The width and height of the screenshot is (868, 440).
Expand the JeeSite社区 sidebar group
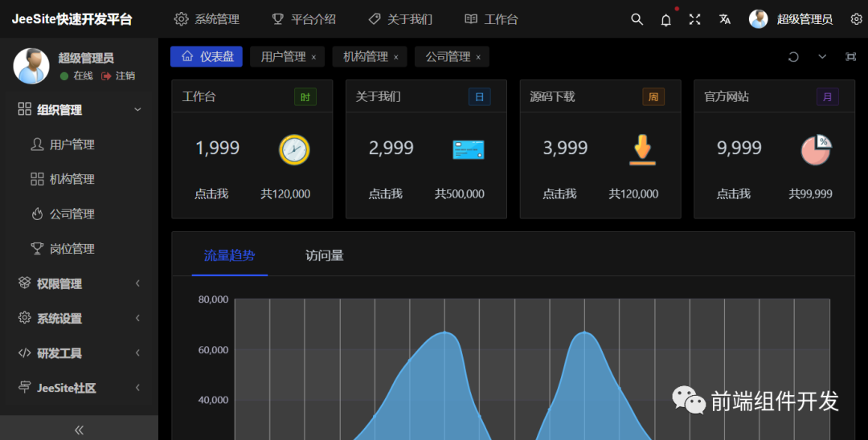79,388
